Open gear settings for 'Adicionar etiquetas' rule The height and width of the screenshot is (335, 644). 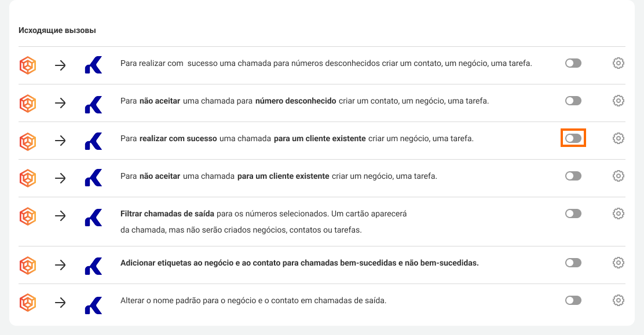point(618,263)
